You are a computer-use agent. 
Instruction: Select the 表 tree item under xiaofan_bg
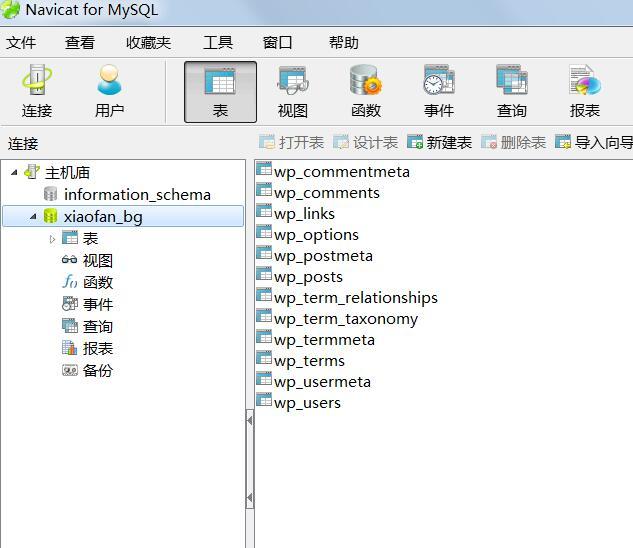(x=90, y=239)
